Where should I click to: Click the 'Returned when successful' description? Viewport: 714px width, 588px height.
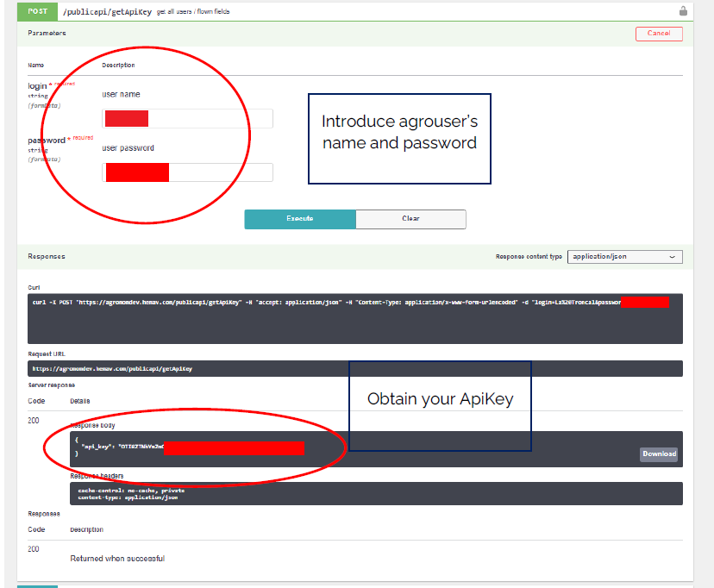tap(117, 559)
